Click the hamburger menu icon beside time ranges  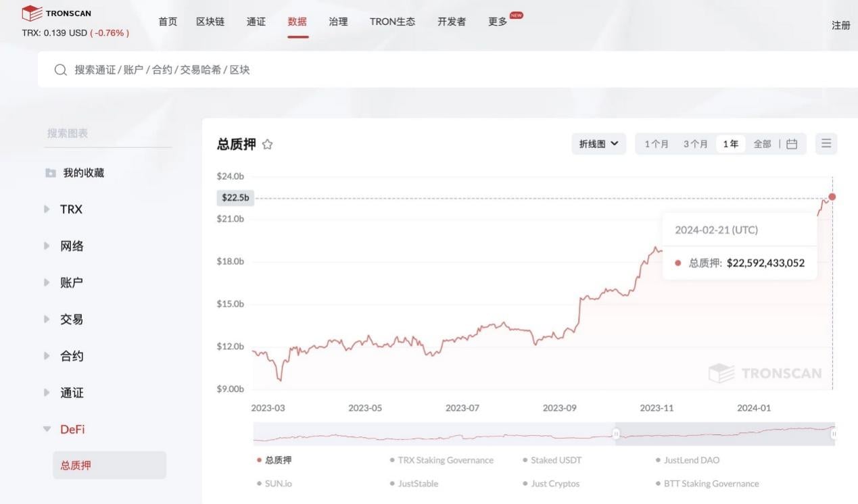pyautogui.click(x=826, y=143)
